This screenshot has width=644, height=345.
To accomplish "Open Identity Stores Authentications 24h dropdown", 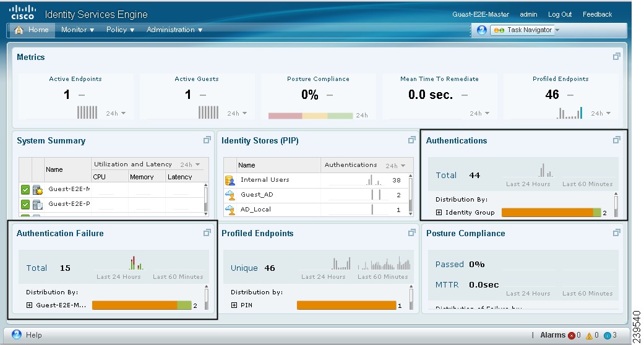I will click(395, 166).
